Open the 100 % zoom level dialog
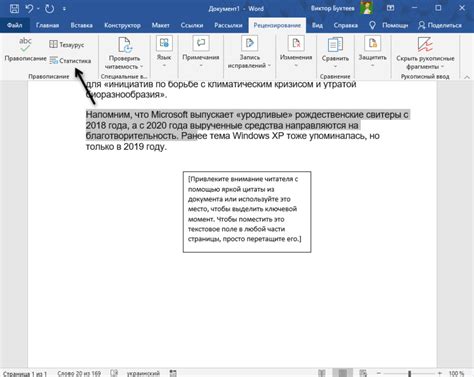This screenshot has width=474, height=377. pos(456,373)
